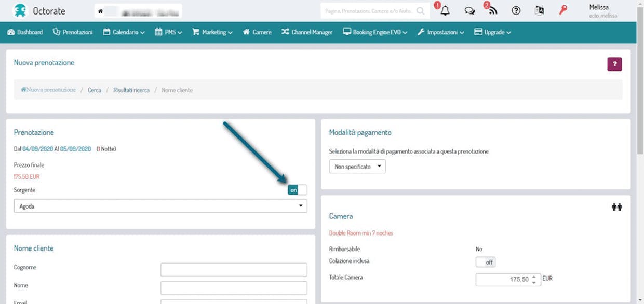Click the guests people icon in Camera panel
Screen dimensions: 644x304
pos(616,207)
